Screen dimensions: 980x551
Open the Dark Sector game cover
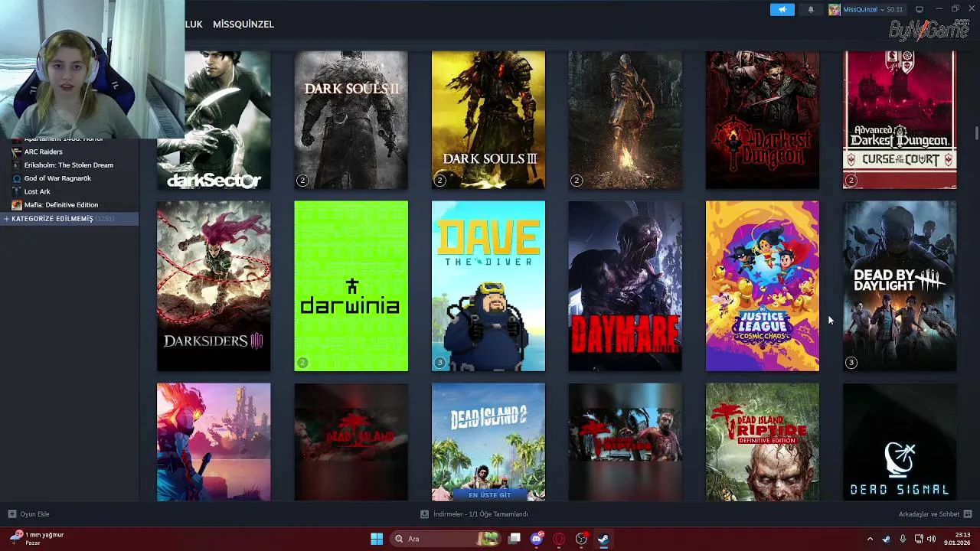pos(214,120)
